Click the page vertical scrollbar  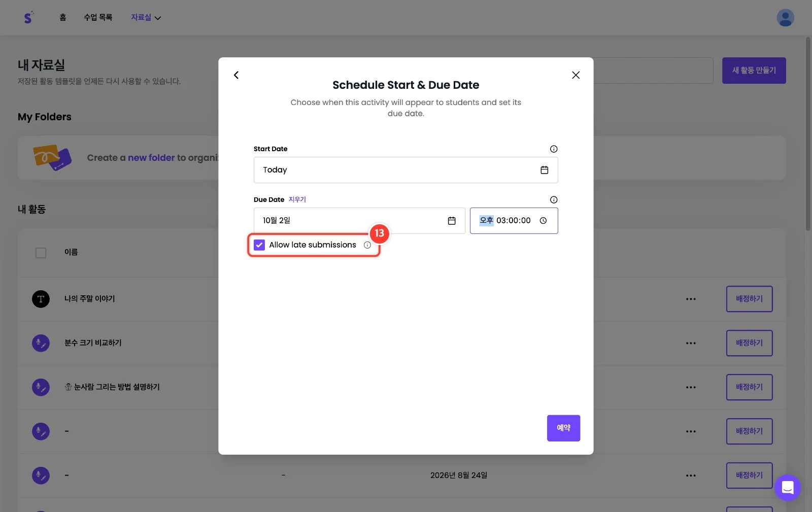[808, 134]
